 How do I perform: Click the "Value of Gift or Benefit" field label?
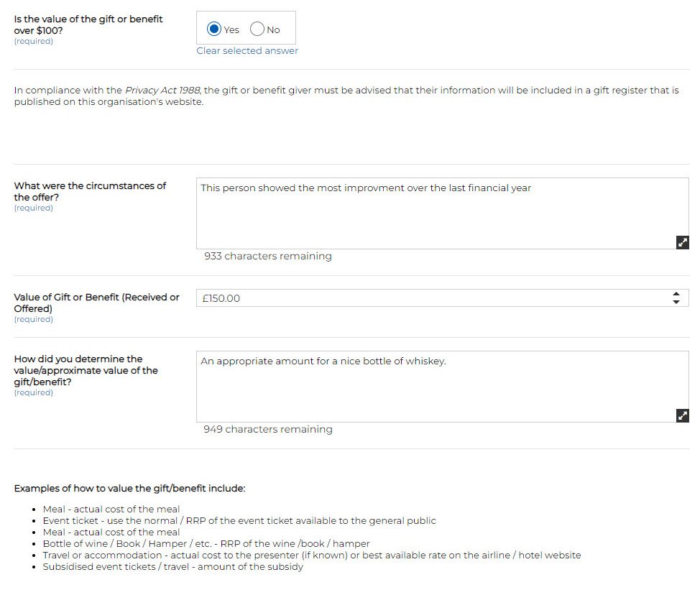click(x=96, y=303)
